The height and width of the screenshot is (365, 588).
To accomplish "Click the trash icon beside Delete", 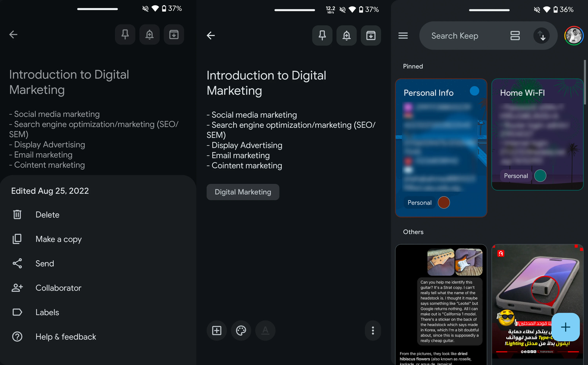I will click(x=17, y=214).
